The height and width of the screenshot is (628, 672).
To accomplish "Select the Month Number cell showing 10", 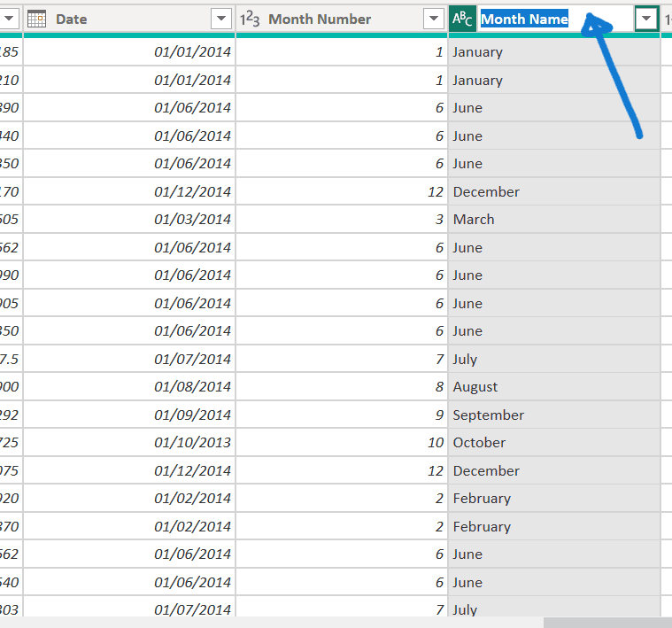I will [434, 443].
